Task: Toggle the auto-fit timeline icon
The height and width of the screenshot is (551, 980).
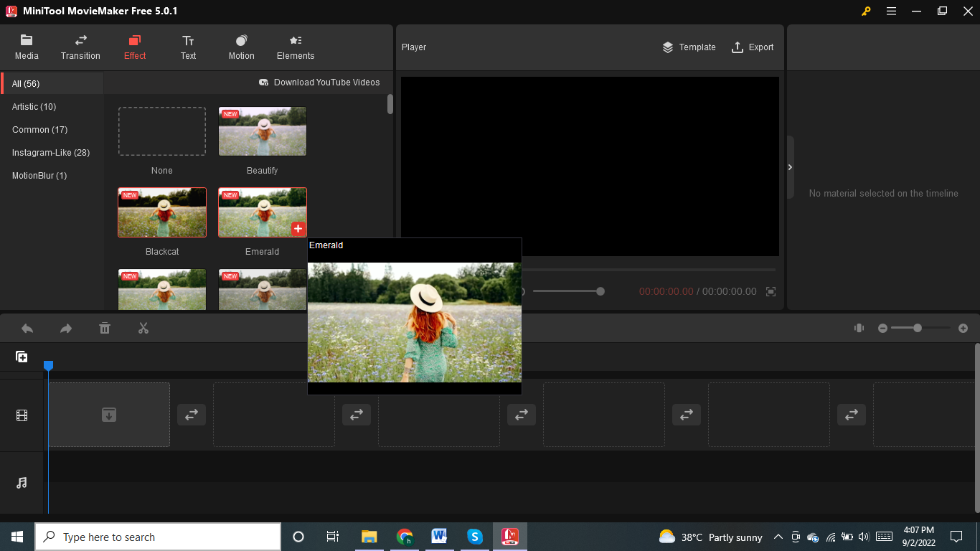Action: coord(859,328)
